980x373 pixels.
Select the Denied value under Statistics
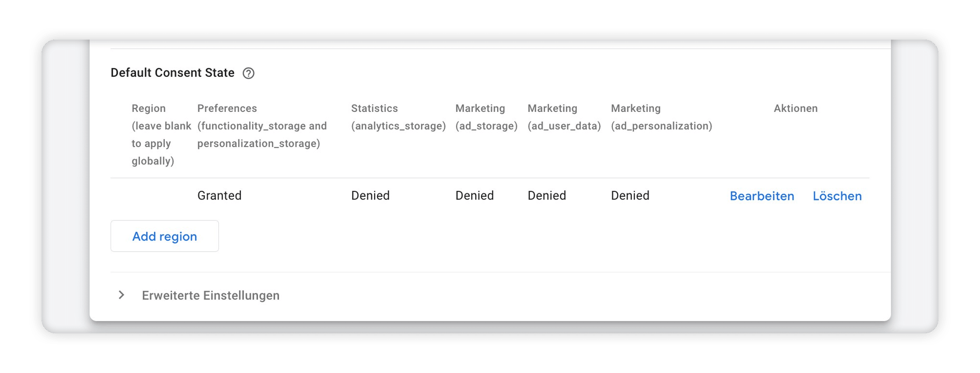coord(370,195)
